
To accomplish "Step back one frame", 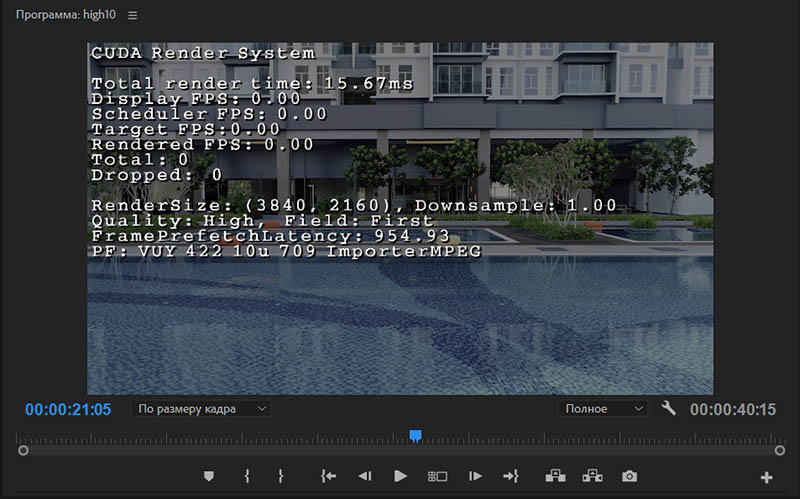I will (365, 476).
